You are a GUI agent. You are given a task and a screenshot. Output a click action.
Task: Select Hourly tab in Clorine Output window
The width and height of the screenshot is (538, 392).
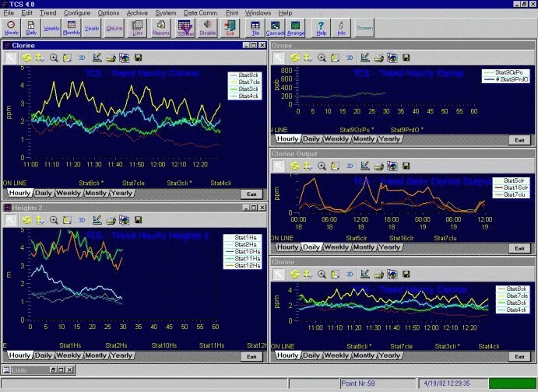pos(287,247)
